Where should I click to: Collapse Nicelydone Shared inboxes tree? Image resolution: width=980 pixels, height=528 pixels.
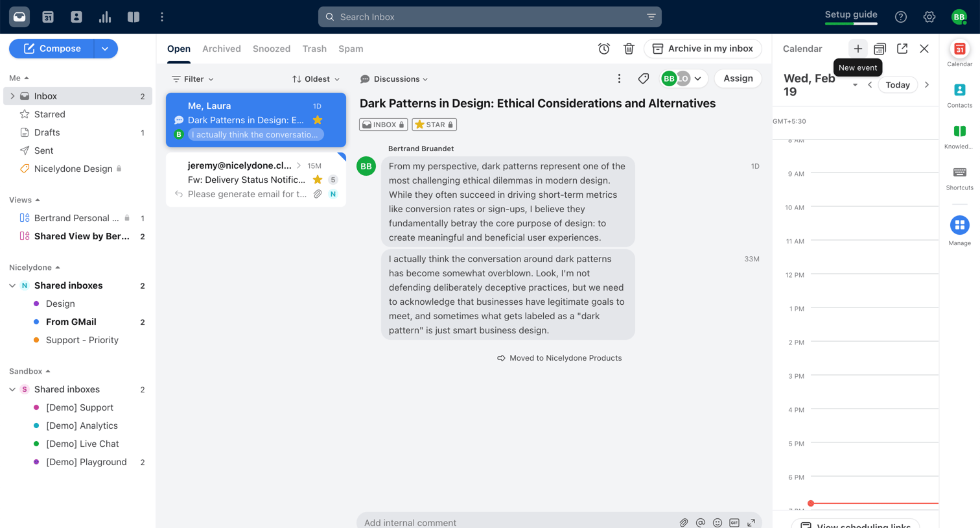(12, 285)
